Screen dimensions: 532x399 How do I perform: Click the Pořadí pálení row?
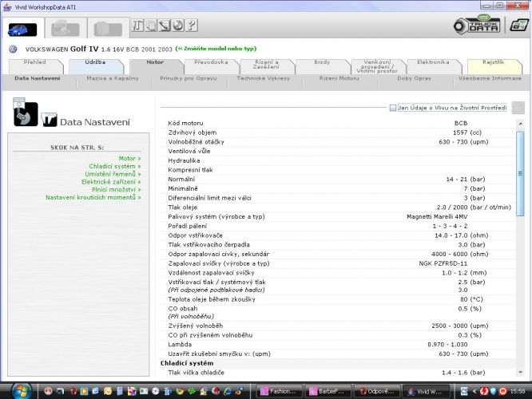338,226
